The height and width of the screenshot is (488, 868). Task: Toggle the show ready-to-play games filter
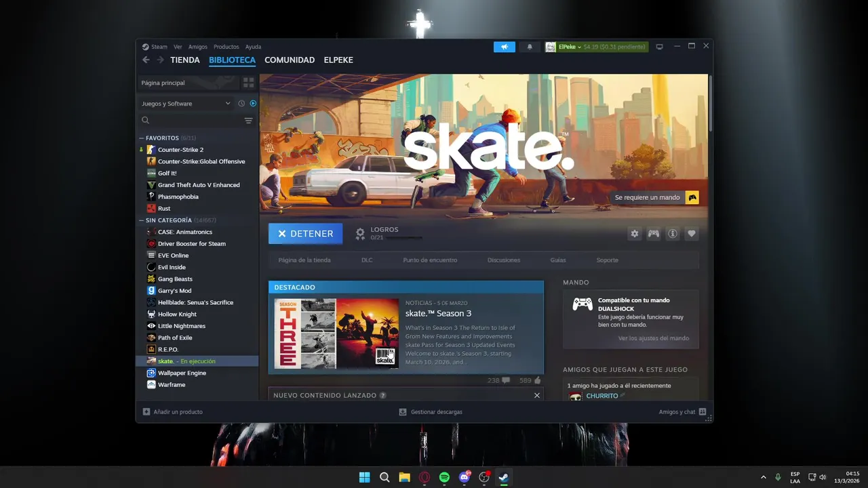[x=253, y=104]
